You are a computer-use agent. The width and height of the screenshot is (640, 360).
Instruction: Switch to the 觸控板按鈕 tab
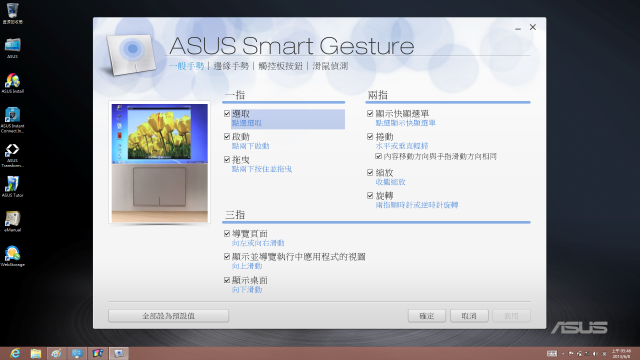(x=280, y=66)
